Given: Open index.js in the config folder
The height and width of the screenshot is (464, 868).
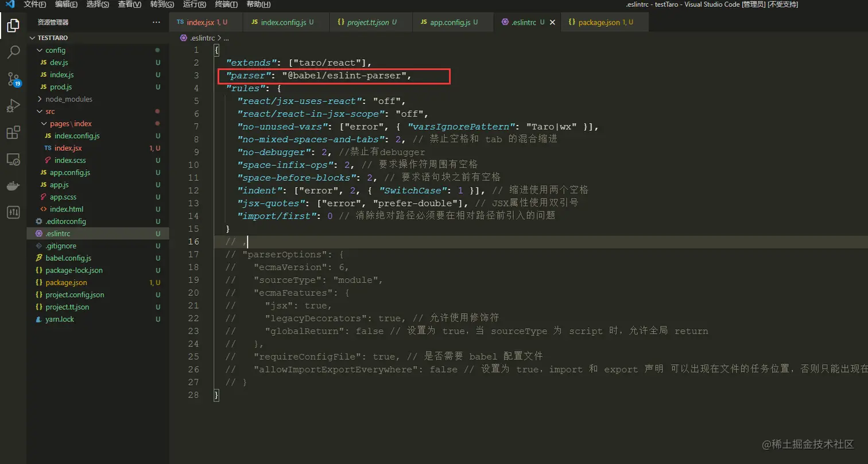Looking at the screenshot, I should click(98, 75).
